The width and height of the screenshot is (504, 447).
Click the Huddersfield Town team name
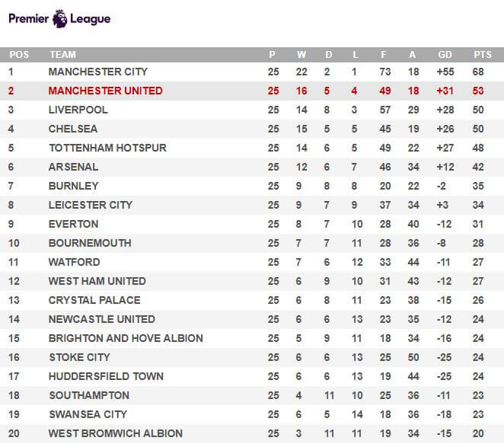click(106, 376)
